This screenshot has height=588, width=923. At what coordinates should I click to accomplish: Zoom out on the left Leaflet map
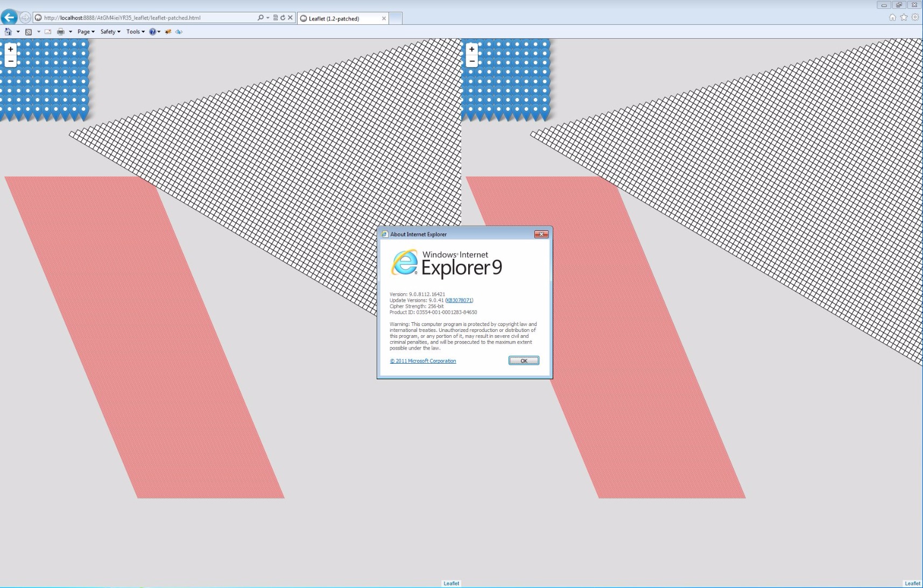[x=10, y=61]
